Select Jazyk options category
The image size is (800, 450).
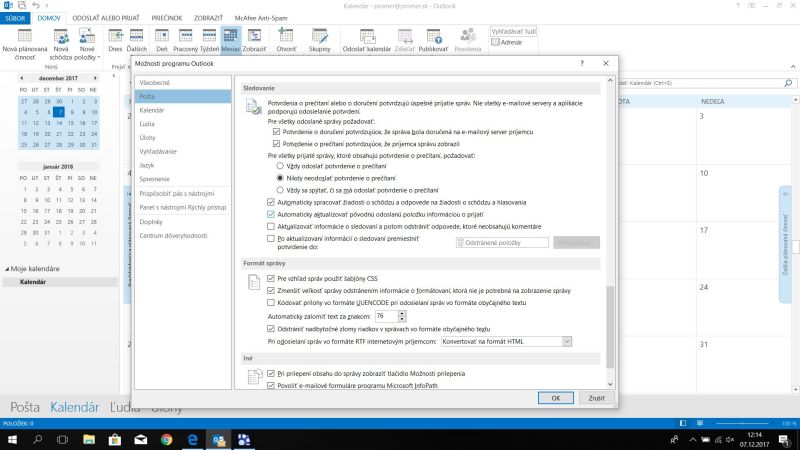[x=183, y=165]
